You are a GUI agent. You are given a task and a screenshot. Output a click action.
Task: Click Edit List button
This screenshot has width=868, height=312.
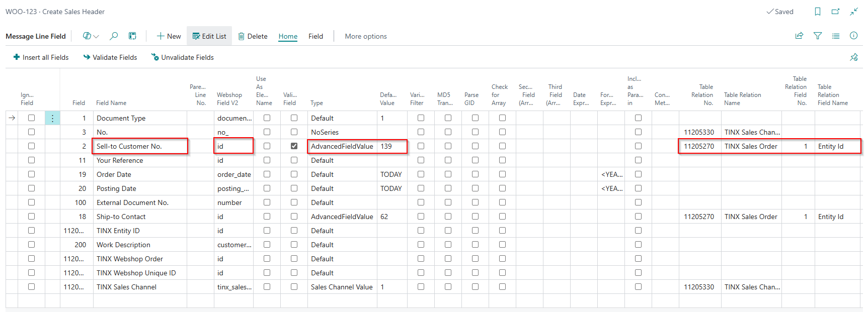point(209,36)
